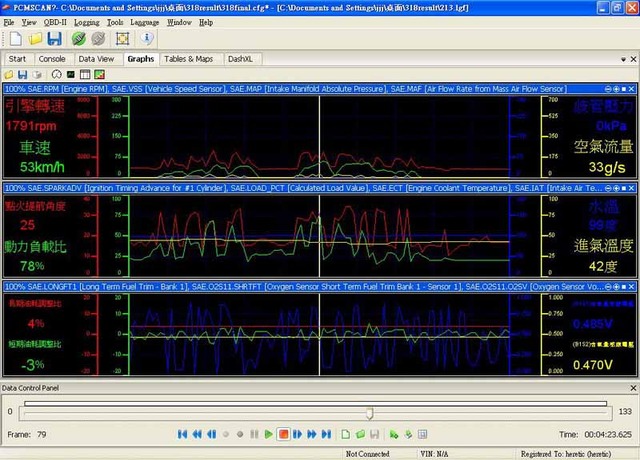Collapse the Data Control Panel
This screenshot has height=460, width=640.
(631, 387)
